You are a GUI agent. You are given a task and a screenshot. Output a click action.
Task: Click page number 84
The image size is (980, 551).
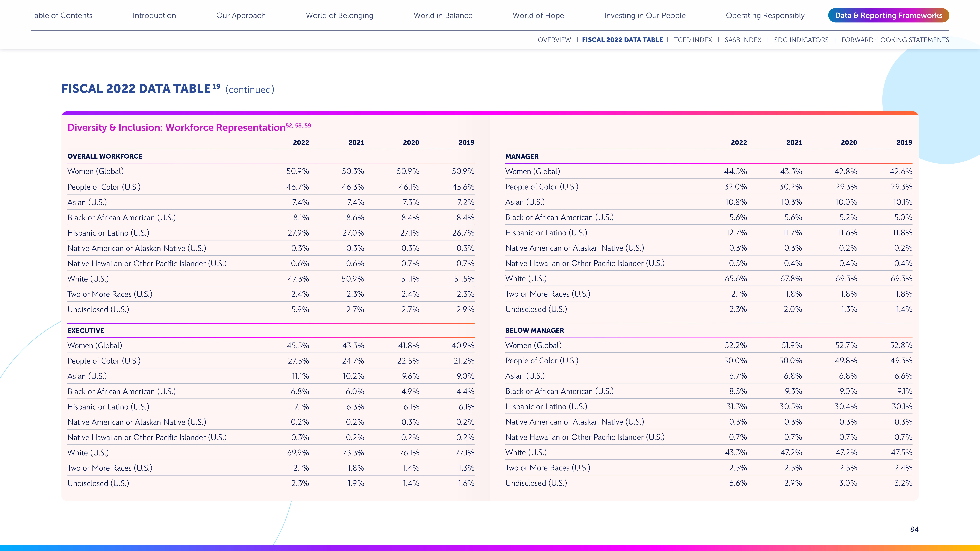[x=914, y=529]
